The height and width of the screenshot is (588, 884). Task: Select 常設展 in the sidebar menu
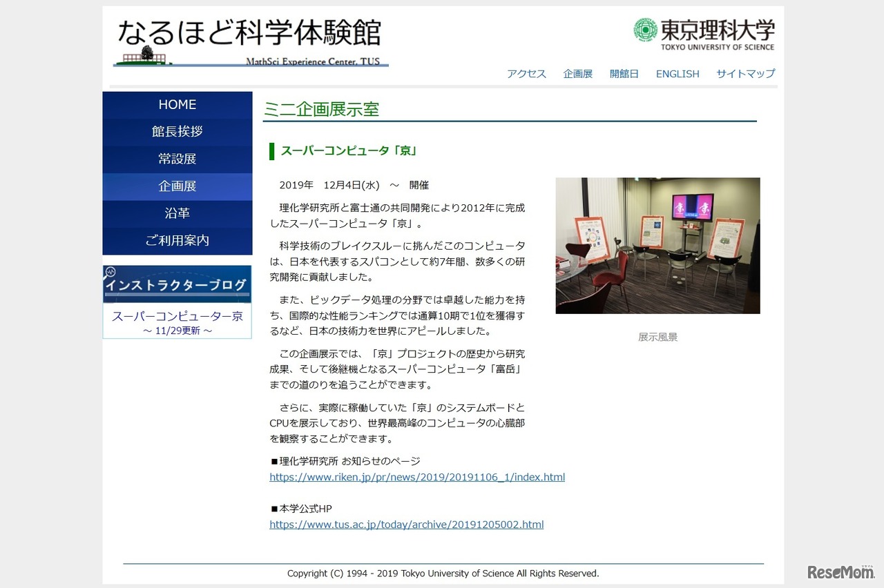tap(177, 159)
